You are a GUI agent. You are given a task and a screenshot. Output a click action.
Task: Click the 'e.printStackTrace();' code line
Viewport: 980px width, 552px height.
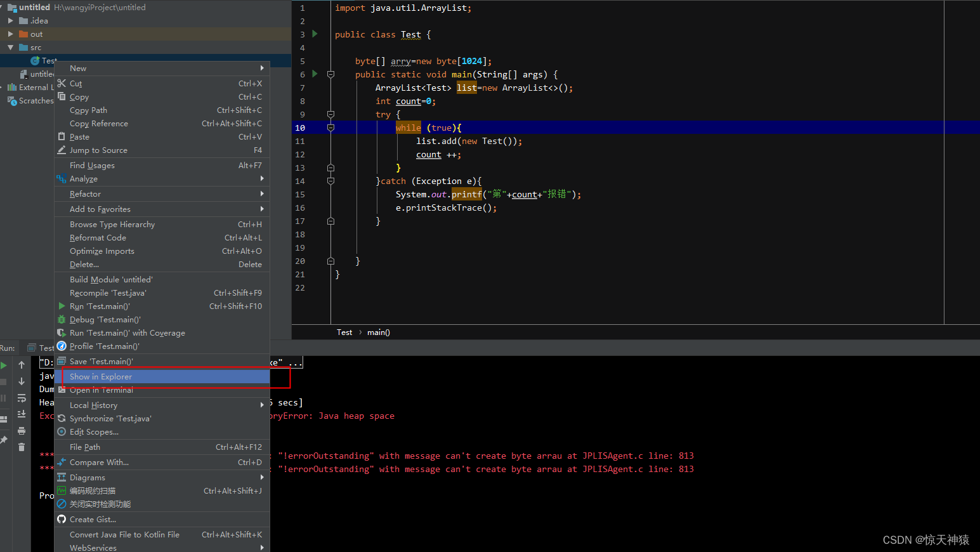[447, 207]
